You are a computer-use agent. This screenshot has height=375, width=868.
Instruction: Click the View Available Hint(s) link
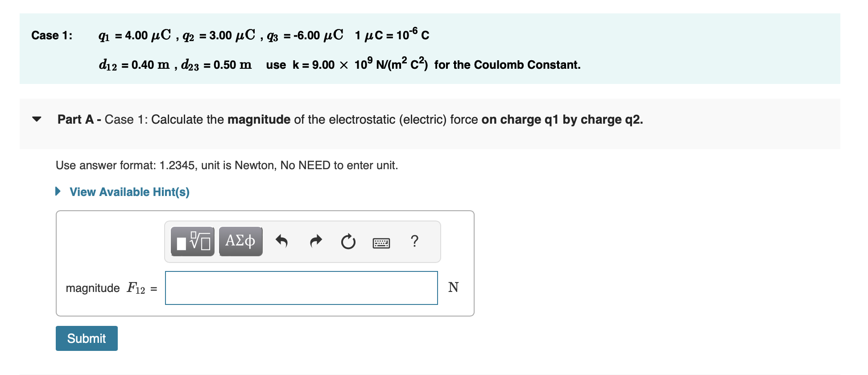[x=129, y=191]
